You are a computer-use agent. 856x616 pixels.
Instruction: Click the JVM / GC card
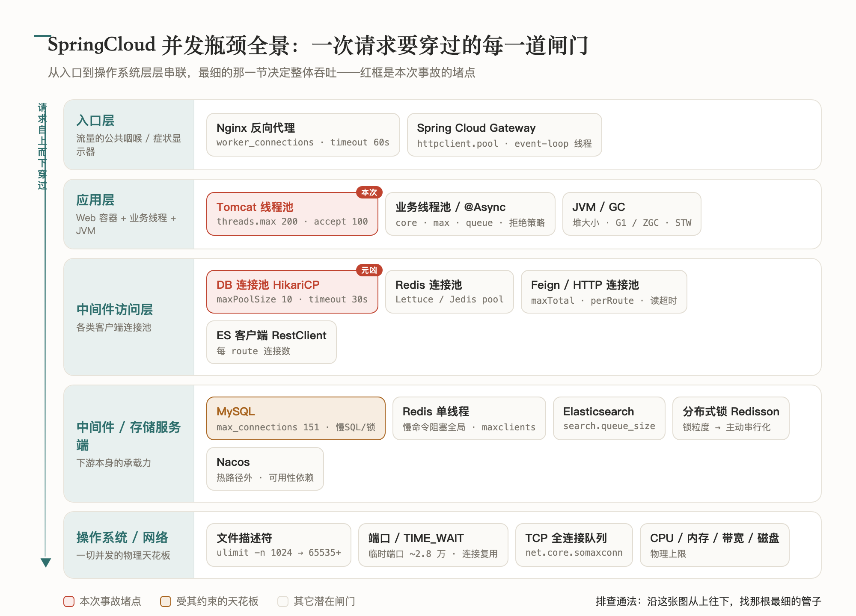pos(632,214)
